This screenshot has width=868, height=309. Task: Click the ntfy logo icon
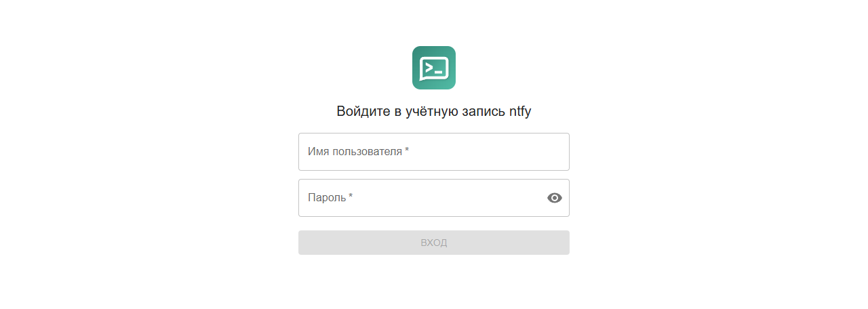point(434,68)
